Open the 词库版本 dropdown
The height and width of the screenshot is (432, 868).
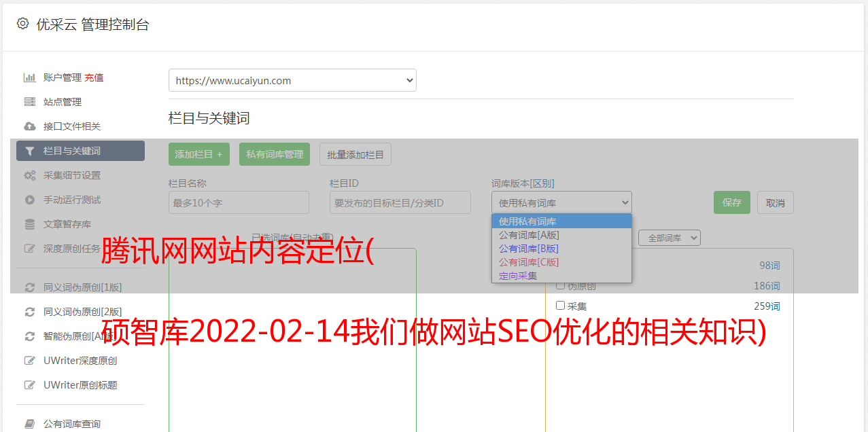(x=561, y=202)
